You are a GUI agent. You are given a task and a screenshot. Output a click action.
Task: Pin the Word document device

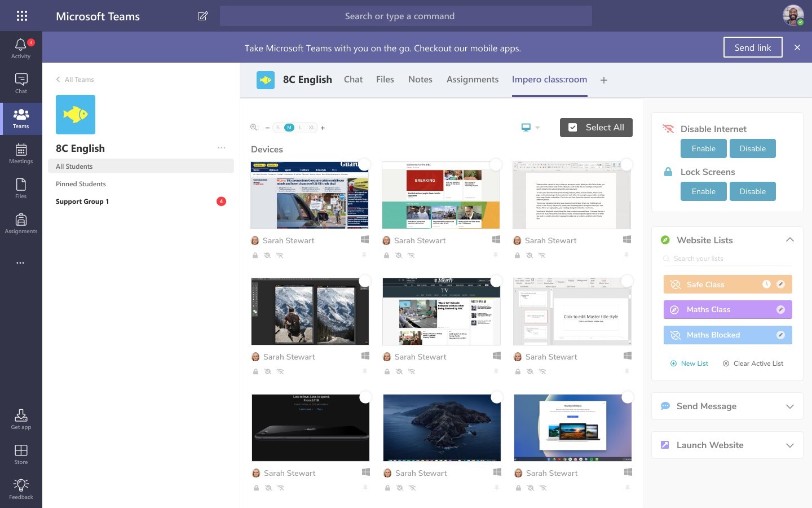point(626,255)
